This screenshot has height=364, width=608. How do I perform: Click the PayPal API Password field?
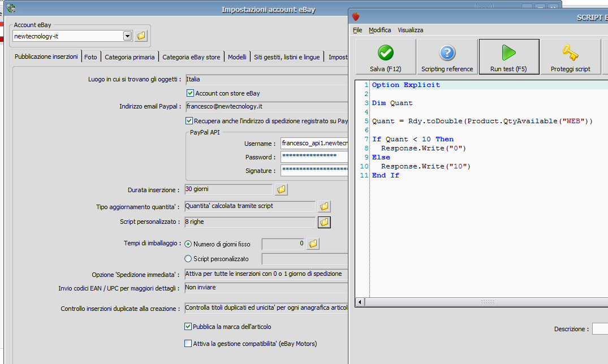click(314, 157)
